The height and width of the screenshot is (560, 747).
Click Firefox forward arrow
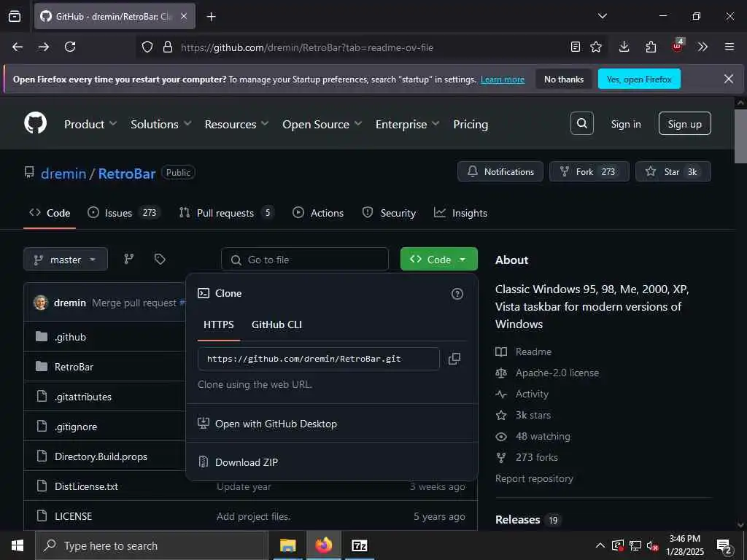[44, 47]
